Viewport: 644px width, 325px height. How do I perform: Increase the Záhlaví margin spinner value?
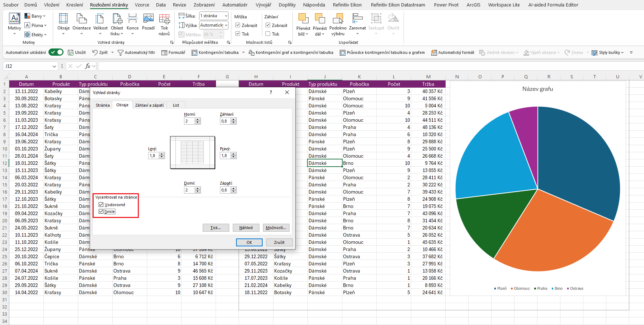click(234, 120)
